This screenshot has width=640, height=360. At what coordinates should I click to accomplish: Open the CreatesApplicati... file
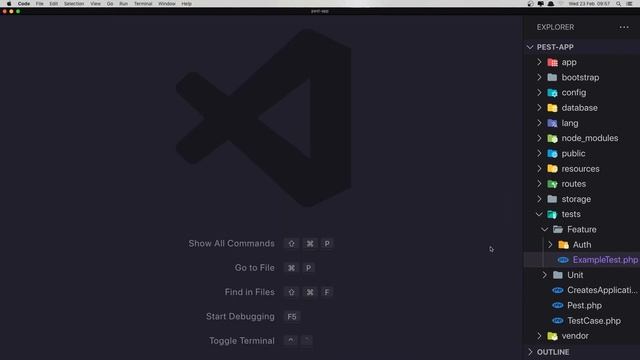coord(602,290)
